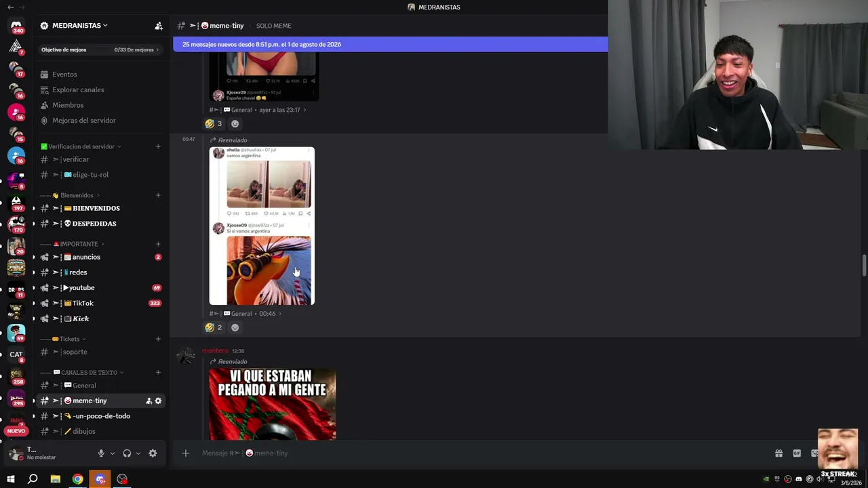Click the laughing emoji reaction showing 3
Viewport: 868px width, 488px height.
coord(214,124)
